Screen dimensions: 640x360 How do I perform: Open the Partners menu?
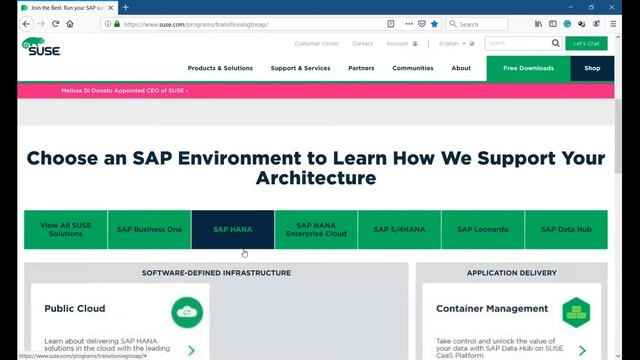[x=361, y=68]
